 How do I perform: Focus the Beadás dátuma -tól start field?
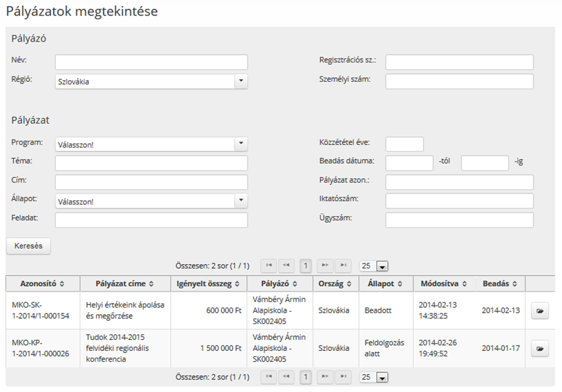409,163
